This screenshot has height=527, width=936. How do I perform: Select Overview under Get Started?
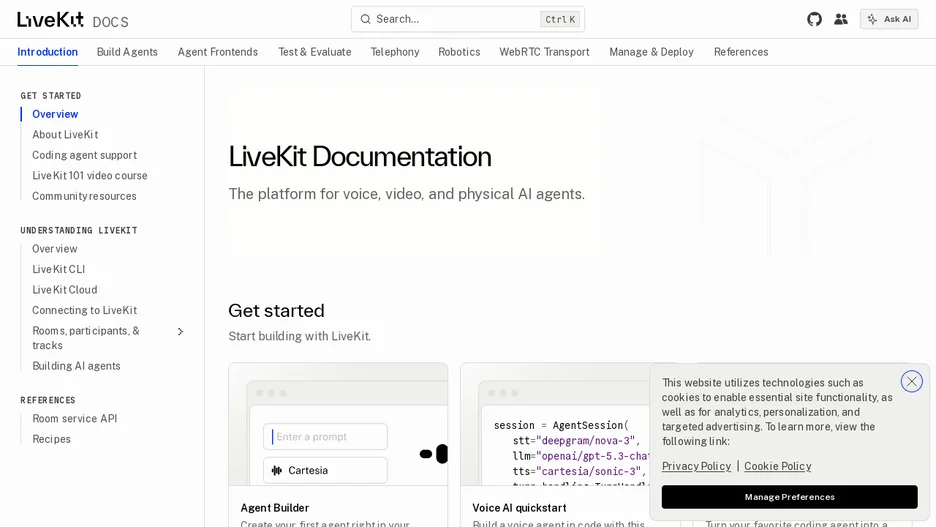(55, 114)
